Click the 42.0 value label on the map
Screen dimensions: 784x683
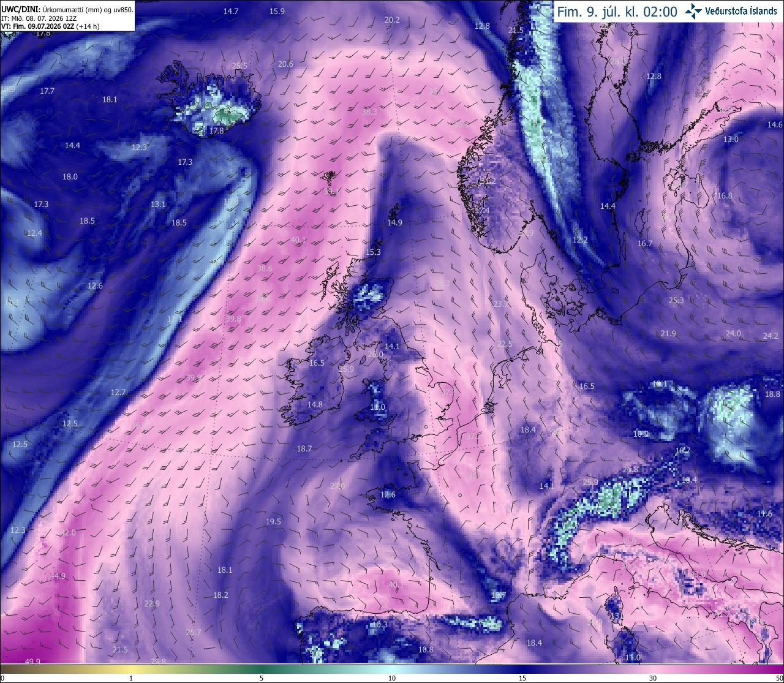[68, 533]
